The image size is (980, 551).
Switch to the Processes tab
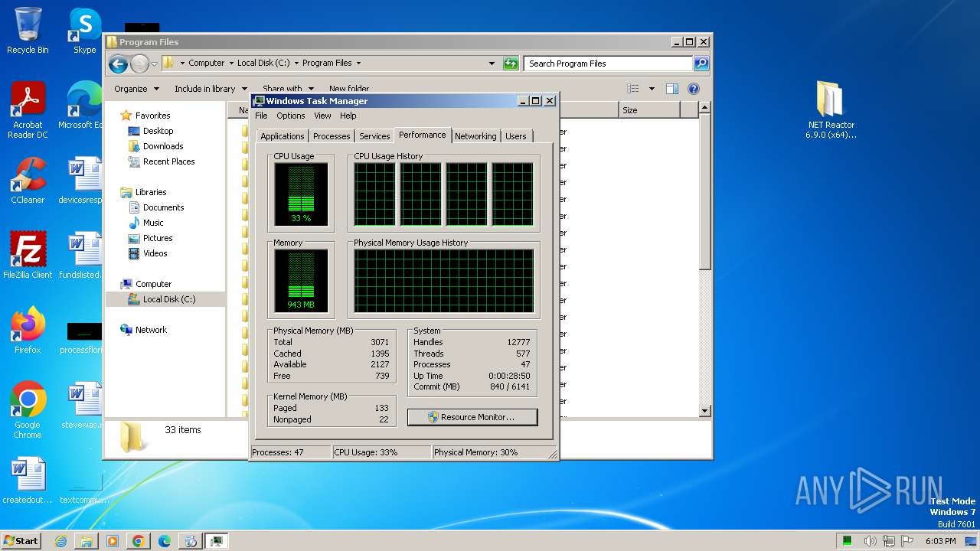coord(332,136)
